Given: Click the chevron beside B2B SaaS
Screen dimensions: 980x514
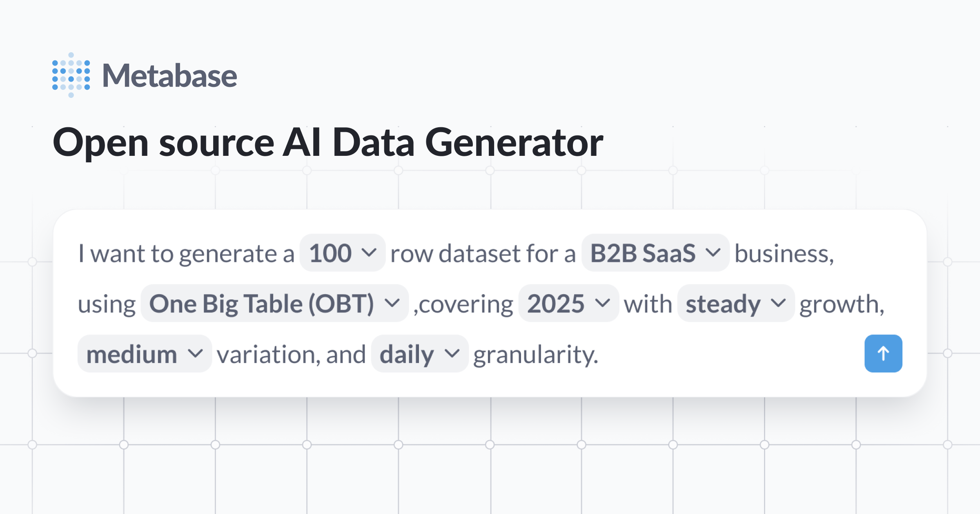Looking at the screenshot, I should tap(713, 253).
